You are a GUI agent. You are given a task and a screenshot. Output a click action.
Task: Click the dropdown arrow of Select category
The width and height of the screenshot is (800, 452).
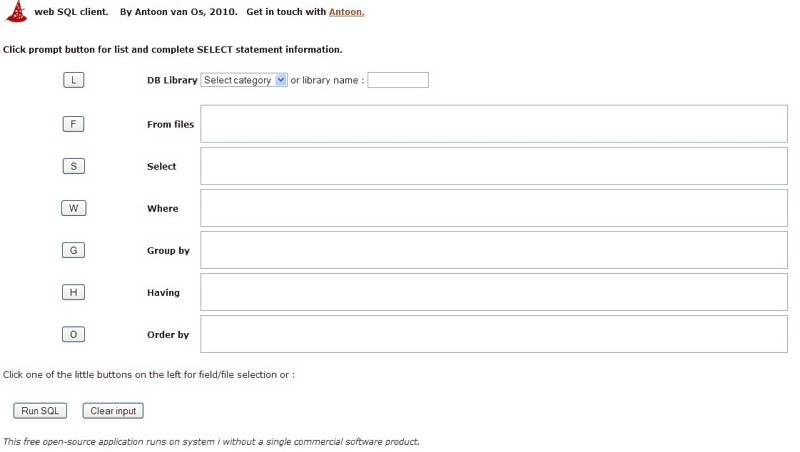[281, 80]
